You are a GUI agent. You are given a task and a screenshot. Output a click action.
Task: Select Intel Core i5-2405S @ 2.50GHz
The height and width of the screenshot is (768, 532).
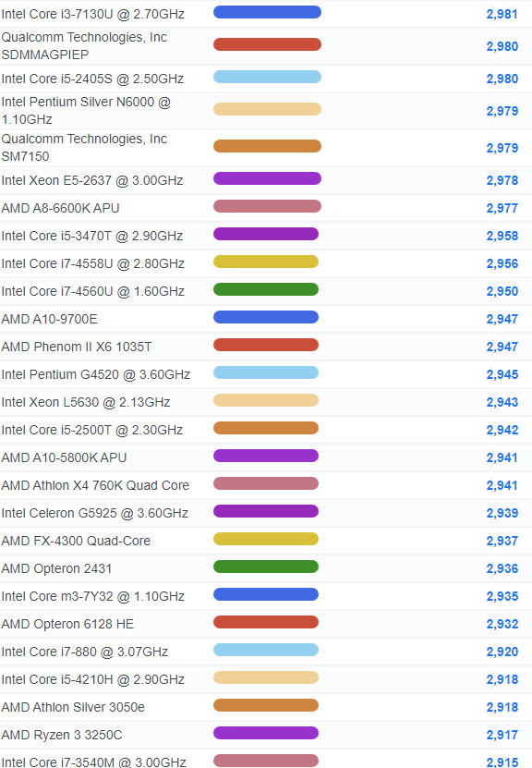point(92,79)
